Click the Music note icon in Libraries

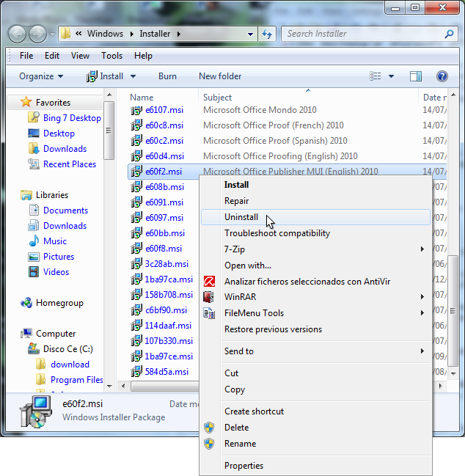(x=34, y=241)
